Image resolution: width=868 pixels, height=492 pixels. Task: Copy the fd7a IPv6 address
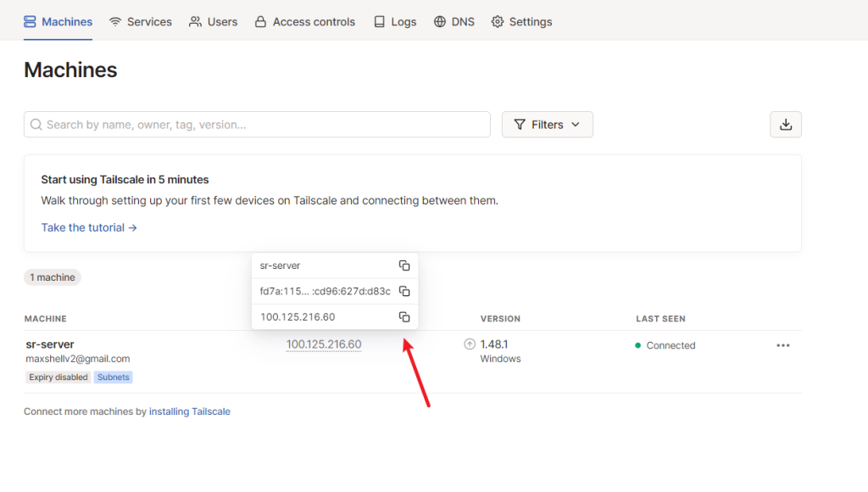point(404,291)
